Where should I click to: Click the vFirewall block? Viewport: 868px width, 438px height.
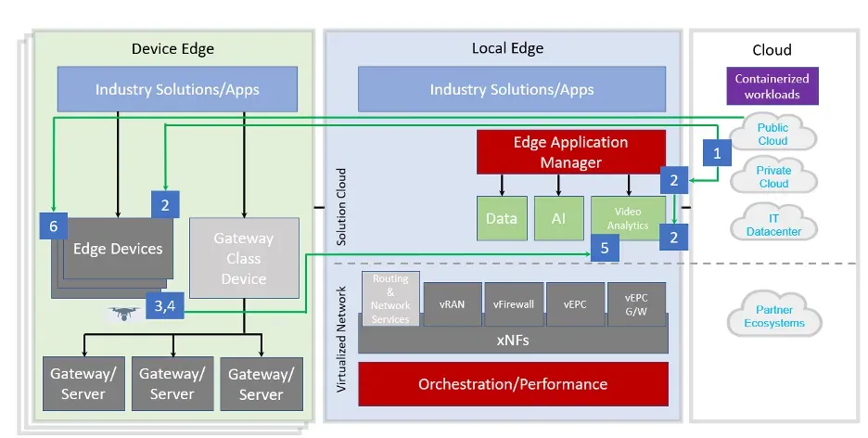tap(512, 304)
